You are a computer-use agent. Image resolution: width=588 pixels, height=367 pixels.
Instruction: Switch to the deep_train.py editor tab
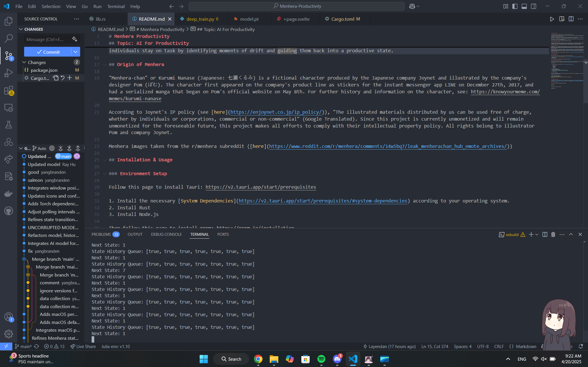pyautogui.click(x=200, y=19)
